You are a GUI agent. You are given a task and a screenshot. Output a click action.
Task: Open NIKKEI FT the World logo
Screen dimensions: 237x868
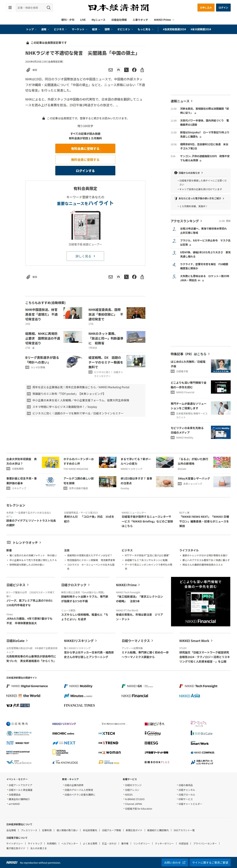coord(23,696)
